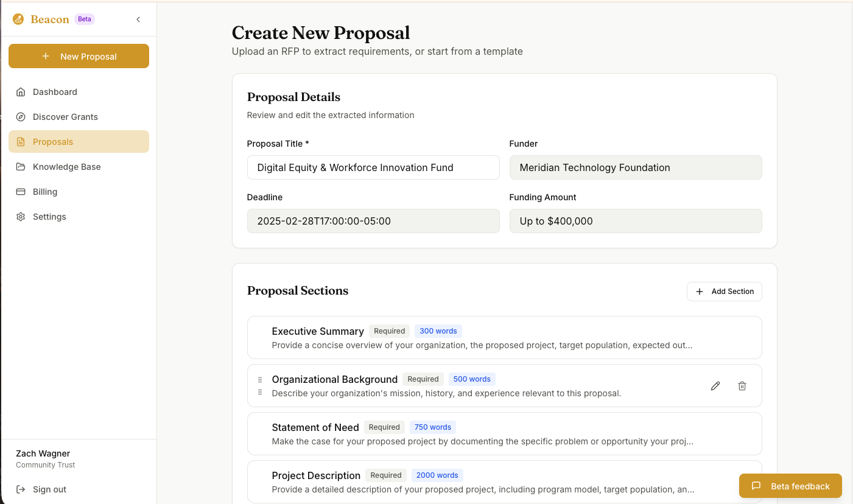The width and height of the screenshot is (853, 504).
Task: Click the chat icon on Beta feedback
Action: [x=756, y=486]
